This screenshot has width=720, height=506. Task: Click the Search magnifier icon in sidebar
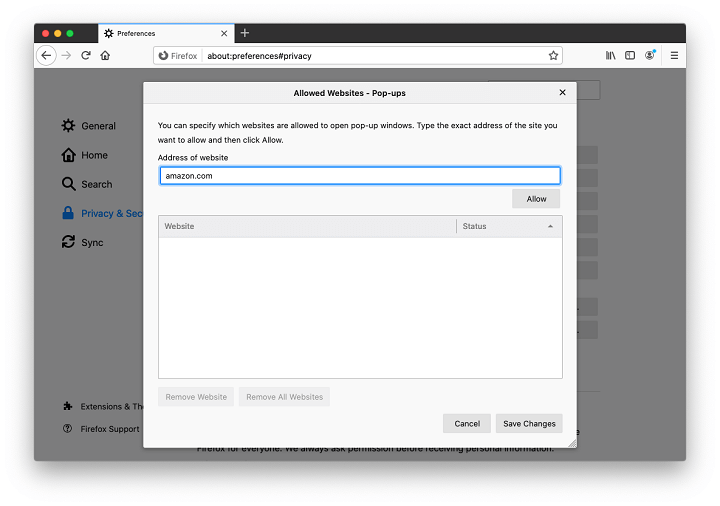tap(68, 184)
